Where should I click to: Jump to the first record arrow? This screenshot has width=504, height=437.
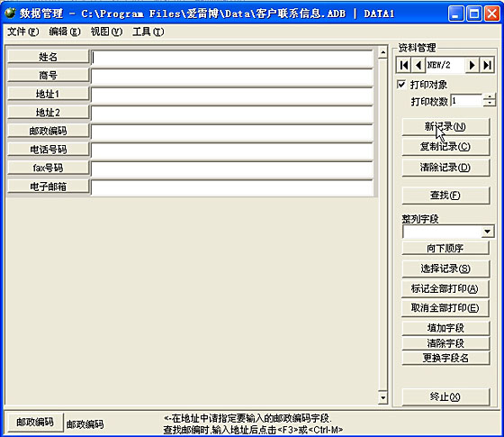pos(404,65)
